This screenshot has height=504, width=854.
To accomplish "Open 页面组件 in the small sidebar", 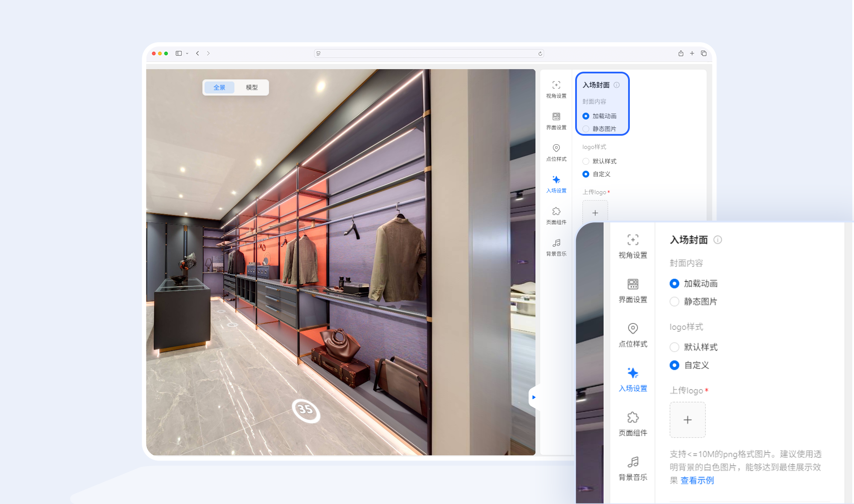I will [x=556, y=216].
